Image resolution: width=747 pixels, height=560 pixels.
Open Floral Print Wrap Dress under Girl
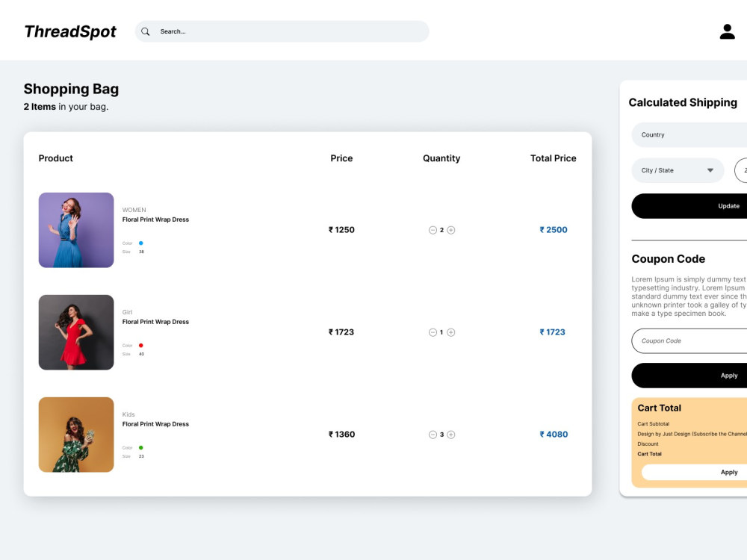click(156, 322)
